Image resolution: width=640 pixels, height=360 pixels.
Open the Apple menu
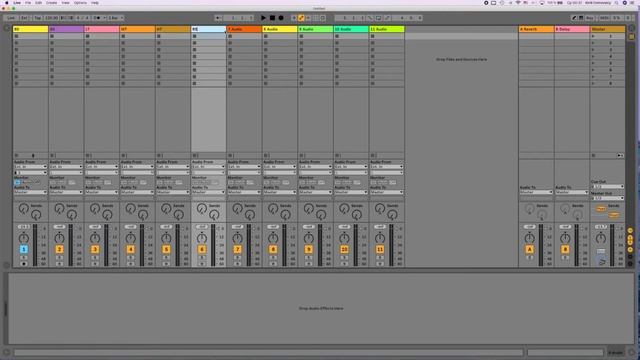pos(7,3)
